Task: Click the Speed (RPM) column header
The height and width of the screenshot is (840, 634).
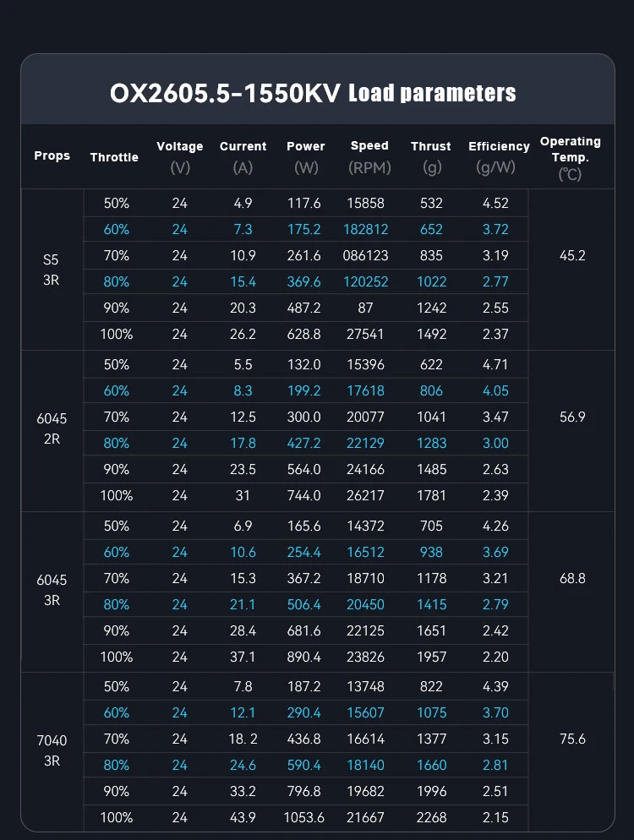Action: click(x=370, y=156)
